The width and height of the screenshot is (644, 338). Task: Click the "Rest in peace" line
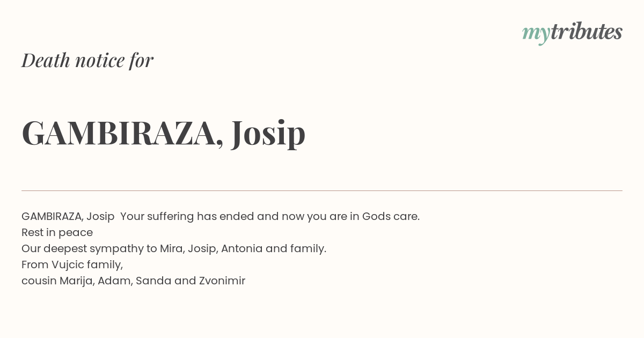coord(57,233)
